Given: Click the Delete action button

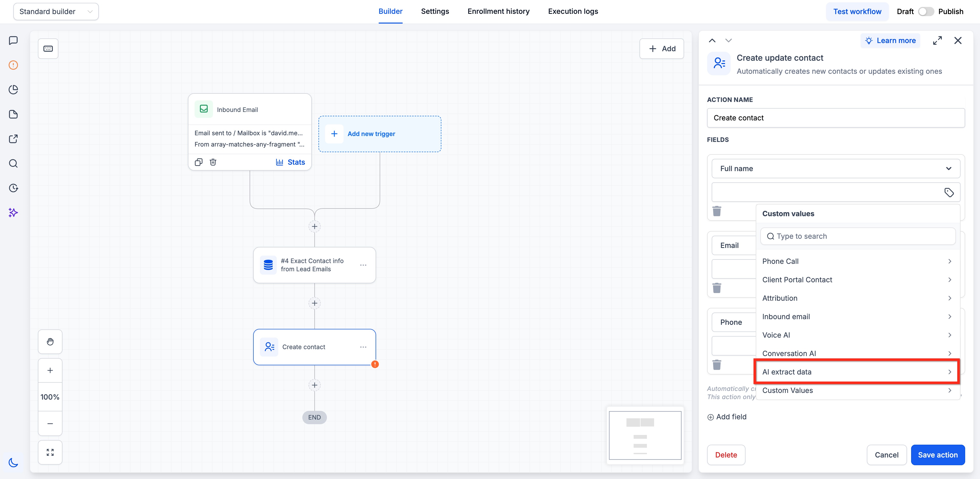Looking at the screenshot, I should (726, 455).
